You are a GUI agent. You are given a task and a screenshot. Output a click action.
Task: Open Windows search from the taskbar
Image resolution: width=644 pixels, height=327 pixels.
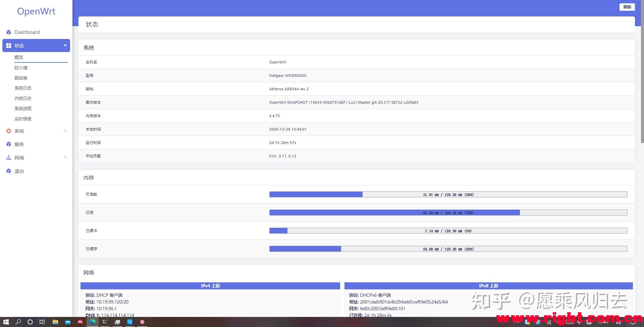tap(18, 322)
